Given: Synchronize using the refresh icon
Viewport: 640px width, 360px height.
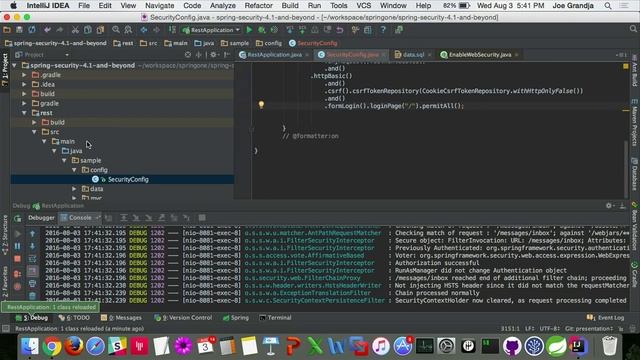Looking at the screenshot, I should (32, 30).
